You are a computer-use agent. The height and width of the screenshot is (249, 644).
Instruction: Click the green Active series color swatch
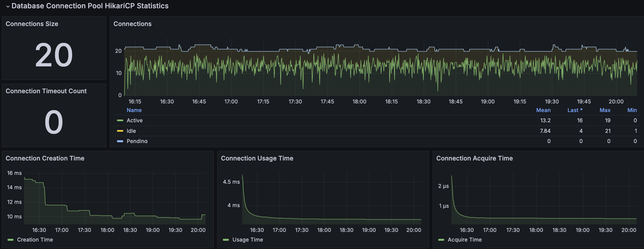coord(120,120)
